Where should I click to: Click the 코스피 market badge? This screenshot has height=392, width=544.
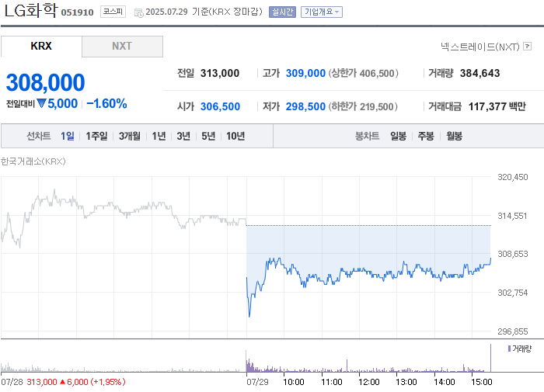point(113,12)
